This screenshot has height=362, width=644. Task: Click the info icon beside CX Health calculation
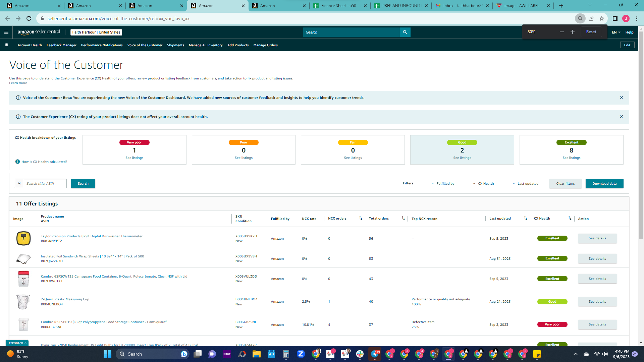coord(17,162)
